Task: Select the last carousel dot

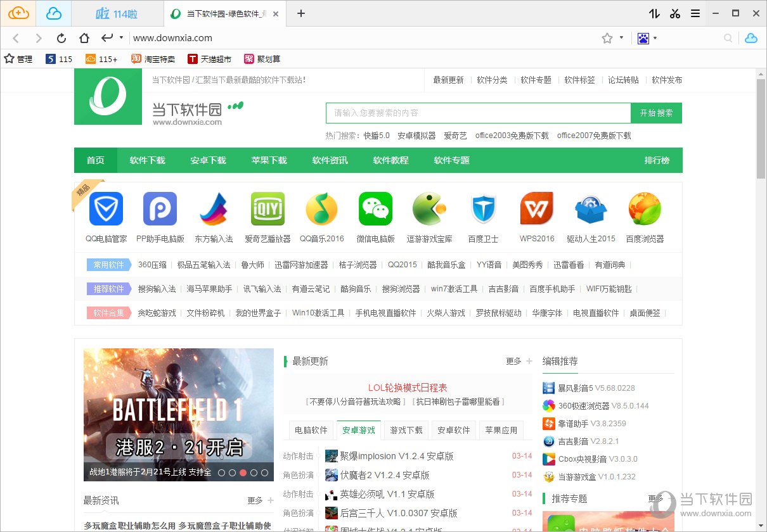Action: (x=264, y=472)
